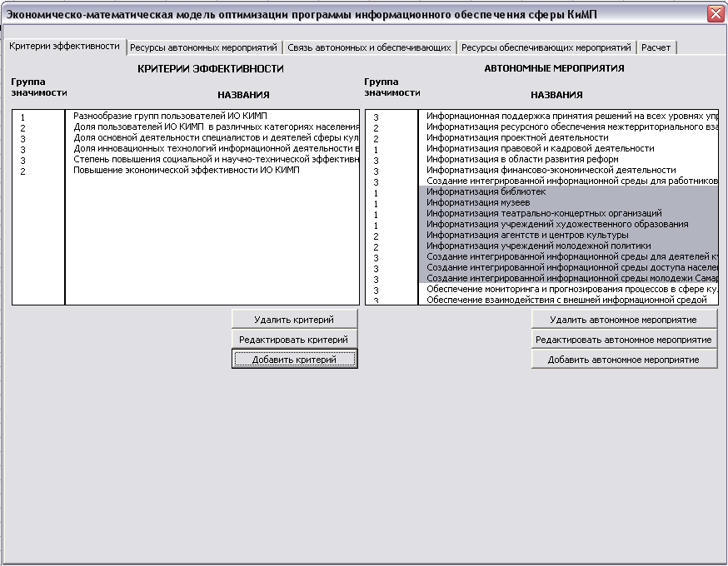Click Удалить автономное мероприятие button
The width and height of the screenshot is (728, 566).
[624, 320]
